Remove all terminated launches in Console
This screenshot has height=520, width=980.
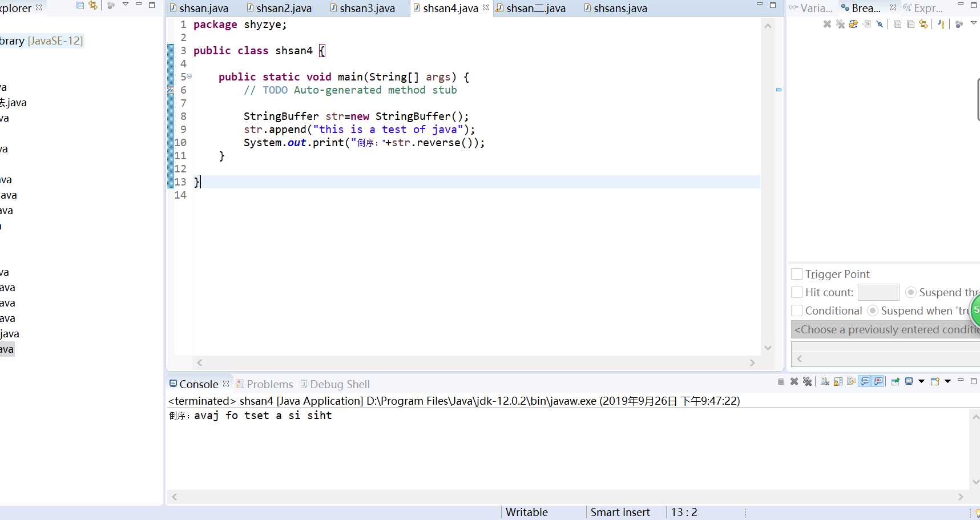coord(807,381)
